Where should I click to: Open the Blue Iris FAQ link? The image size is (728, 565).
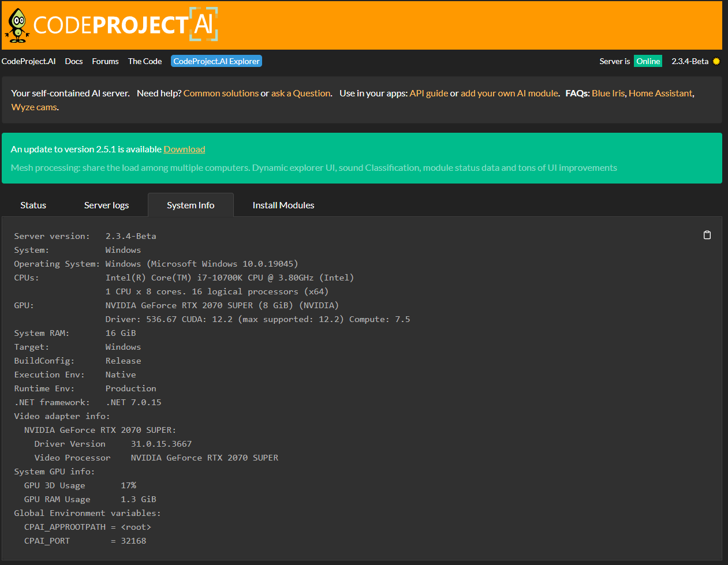[x=608, y=93]
